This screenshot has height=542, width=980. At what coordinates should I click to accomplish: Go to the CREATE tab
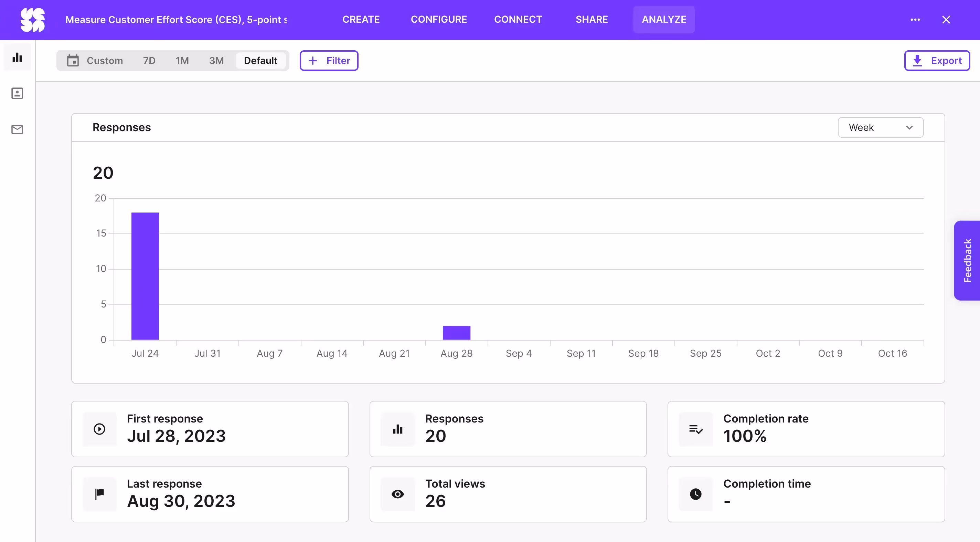[361, 19]
